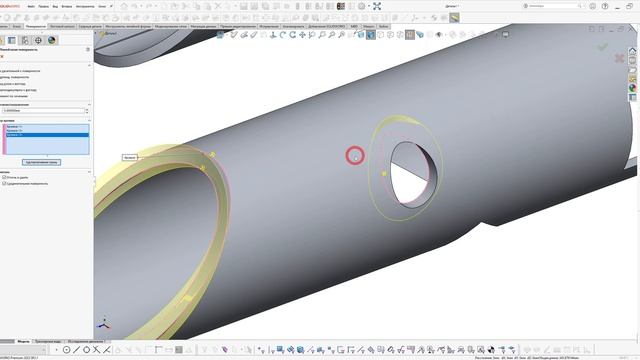Switch to the Sheet Metal ribbon tab

pyautogui.click(x=62, y=26)
